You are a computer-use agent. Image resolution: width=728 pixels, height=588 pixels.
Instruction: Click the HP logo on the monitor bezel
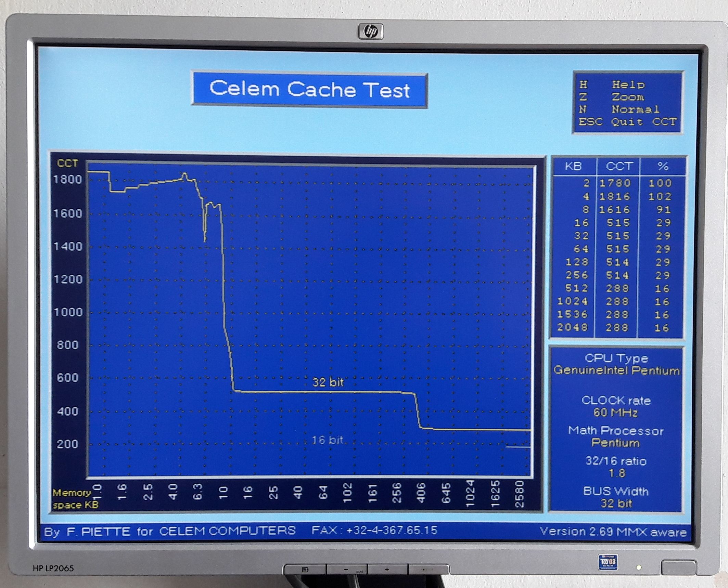click(371, 32)
